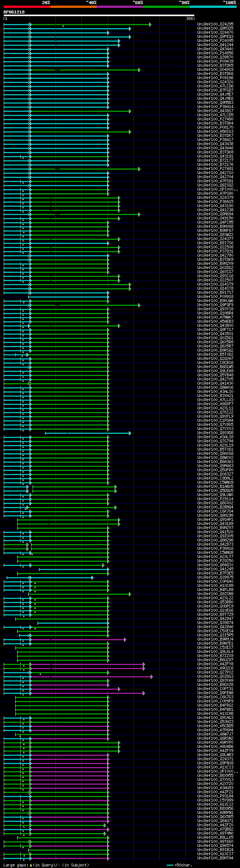Viewport: 240px width, 868px height.
Task: Click hit label UniRef100_Q39875
Action: coord(215,578)
